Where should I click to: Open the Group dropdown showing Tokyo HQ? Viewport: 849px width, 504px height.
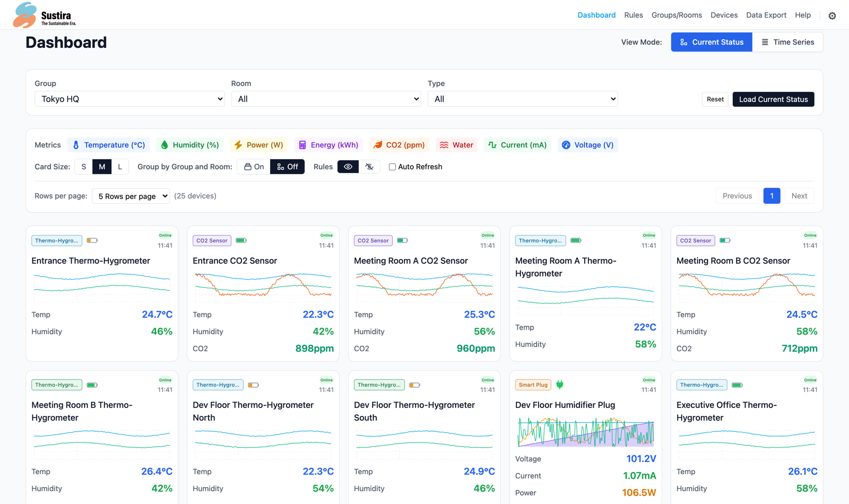(129, 99)
